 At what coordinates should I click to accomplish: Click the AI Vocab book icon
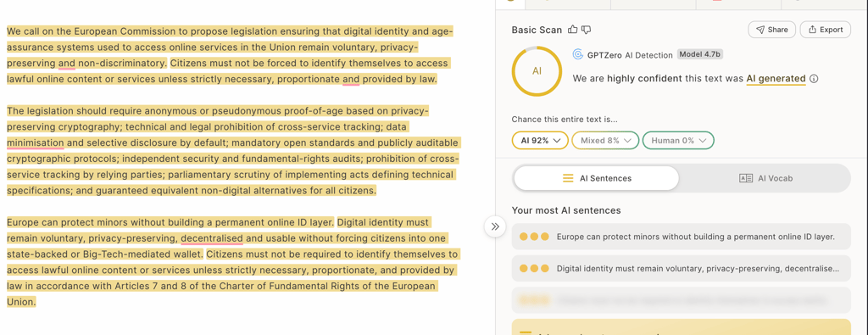746,178
